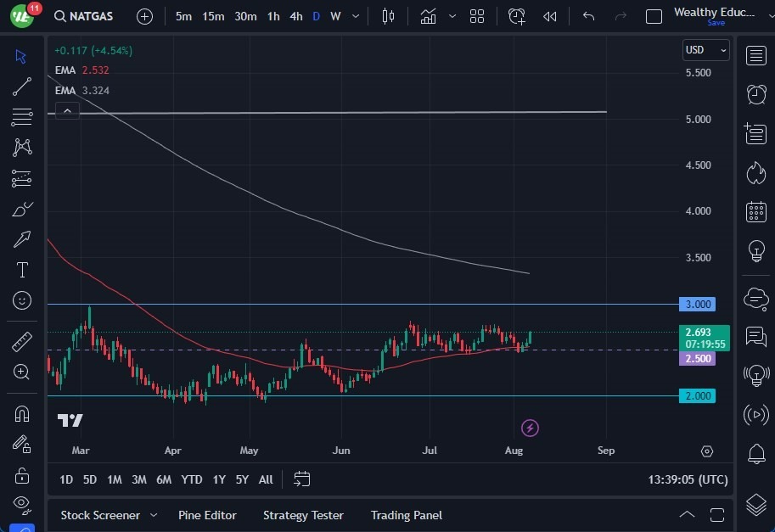Open the USD currency dropdown
The image size is (775, 532).
tap(705, 50)
